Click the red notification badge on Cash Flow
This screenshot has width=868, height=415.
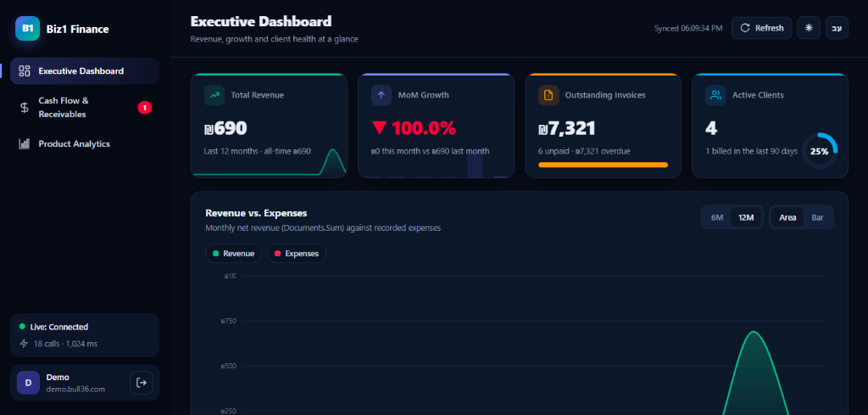tap(144, 108)
